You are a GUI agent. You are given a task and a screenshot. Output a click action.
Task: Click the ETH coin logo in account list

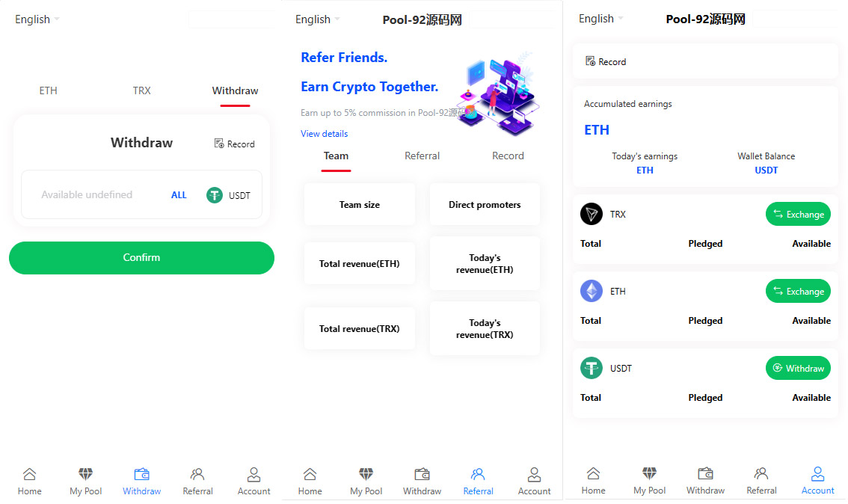click(592, 292)
